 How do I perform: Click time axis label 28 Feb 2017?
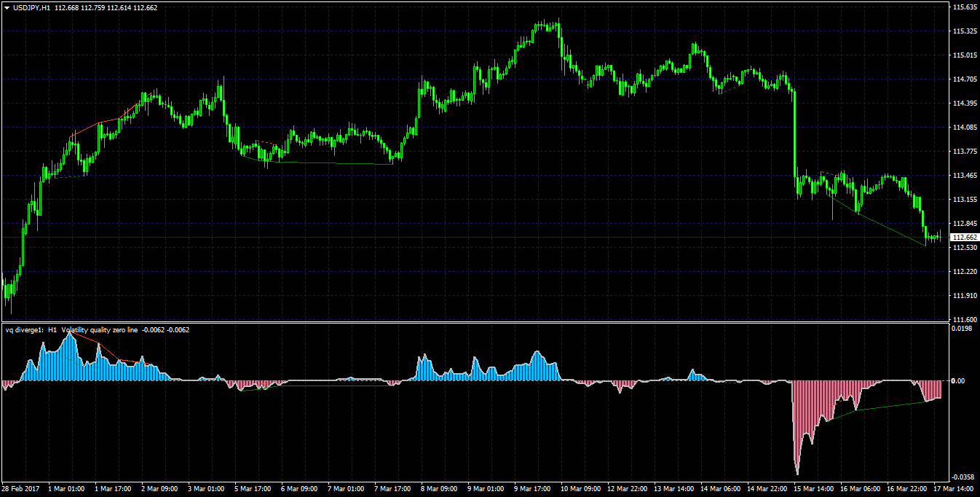pos(20,488)
